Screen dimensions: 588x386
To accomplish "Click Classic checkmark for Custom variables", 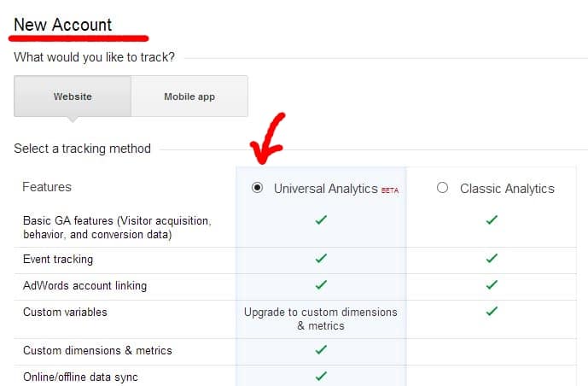I will (492, 311).
